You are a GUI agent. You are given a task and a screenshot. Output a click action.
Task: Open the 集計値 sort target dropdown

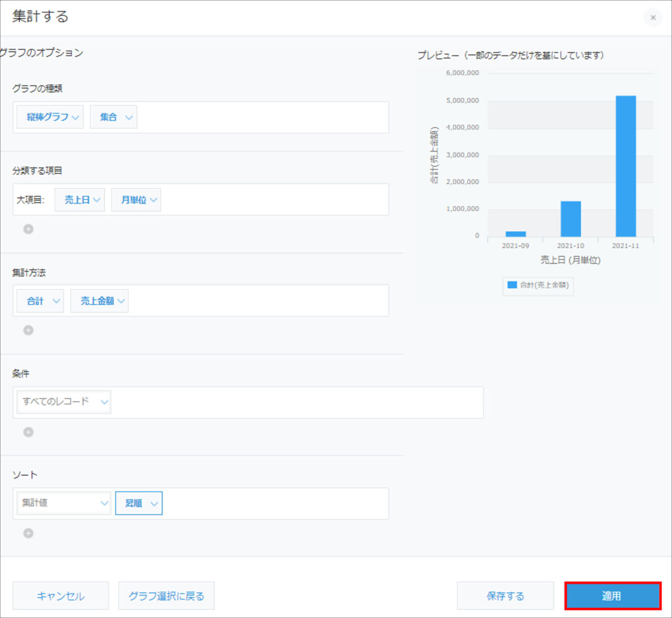coord(64,503)
